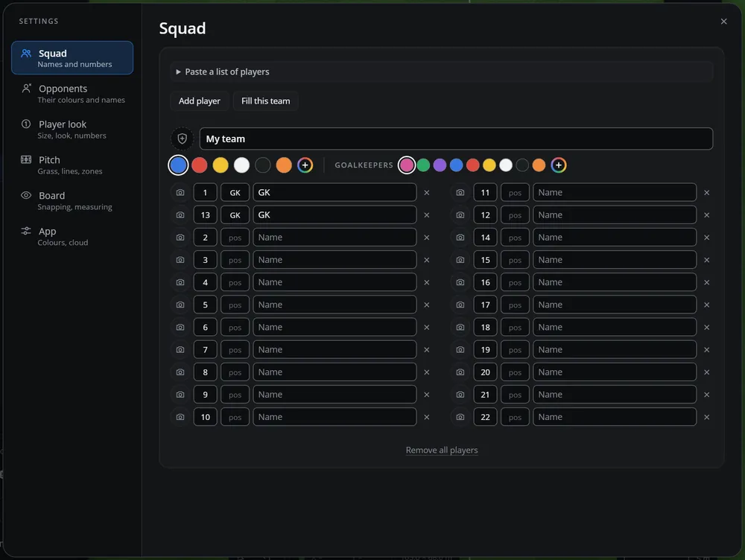
Task: Remove player number 9
Action: click(427, 394)
